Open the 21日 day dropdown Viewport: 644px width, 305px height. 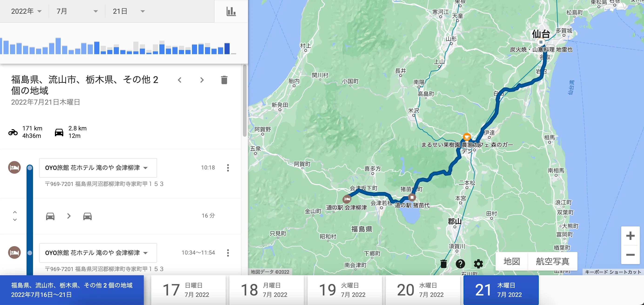click(128, 11)
